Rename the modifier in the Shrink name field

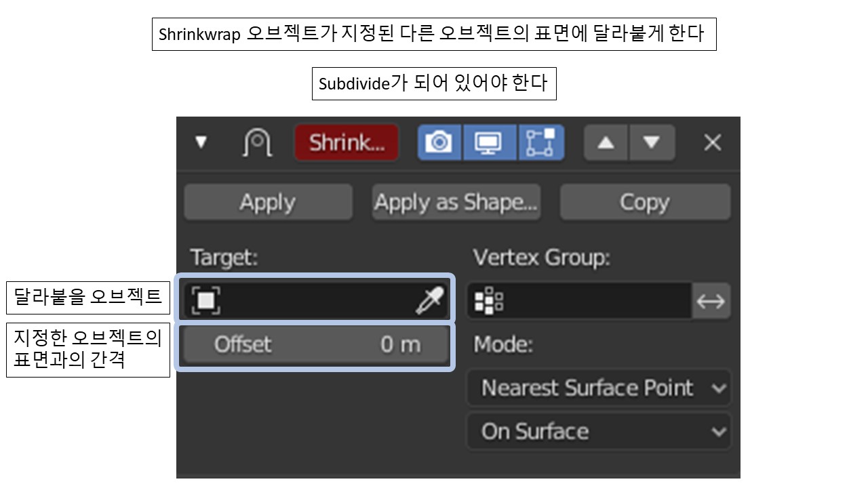(x=347, y=142)
